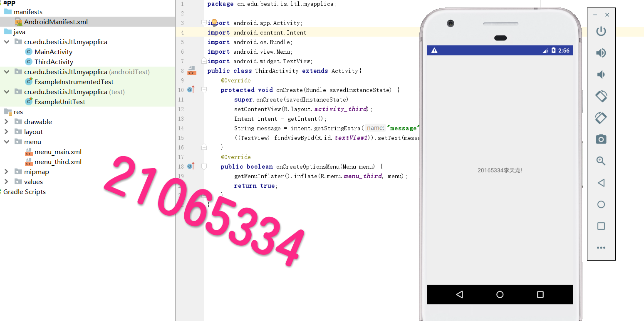Open emulator extended controls (three dots)
644x321 pixels.
click(601, 248)
